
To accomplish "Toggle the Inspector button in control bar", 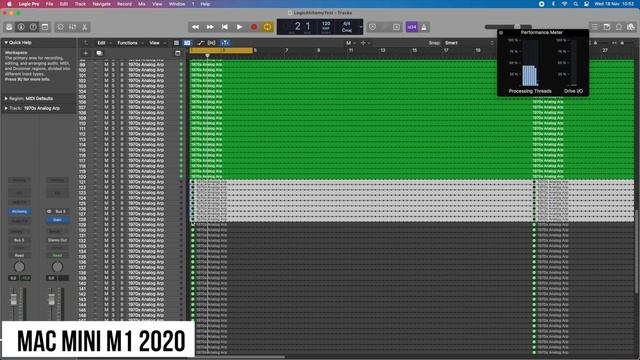I will [x=21, y=27].
